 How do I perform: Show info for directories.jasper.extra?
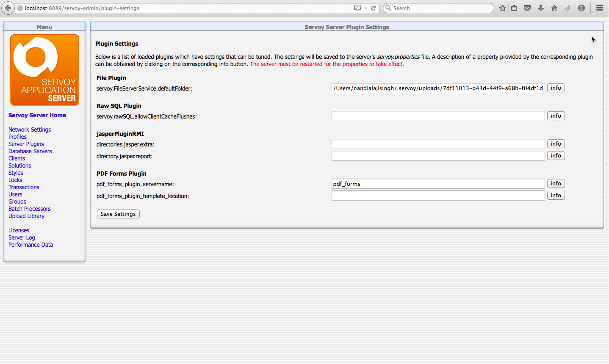pos(556,144)
